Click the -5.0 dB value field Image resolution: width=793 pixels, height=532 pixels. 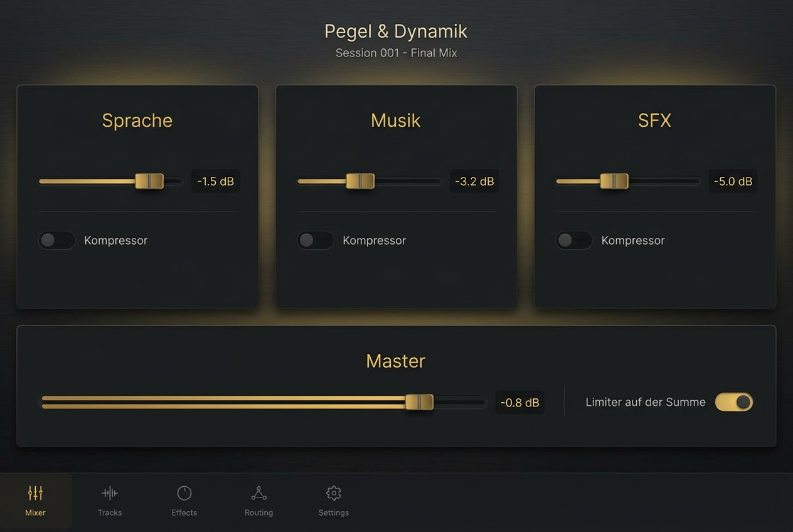(x=733, y=181)
